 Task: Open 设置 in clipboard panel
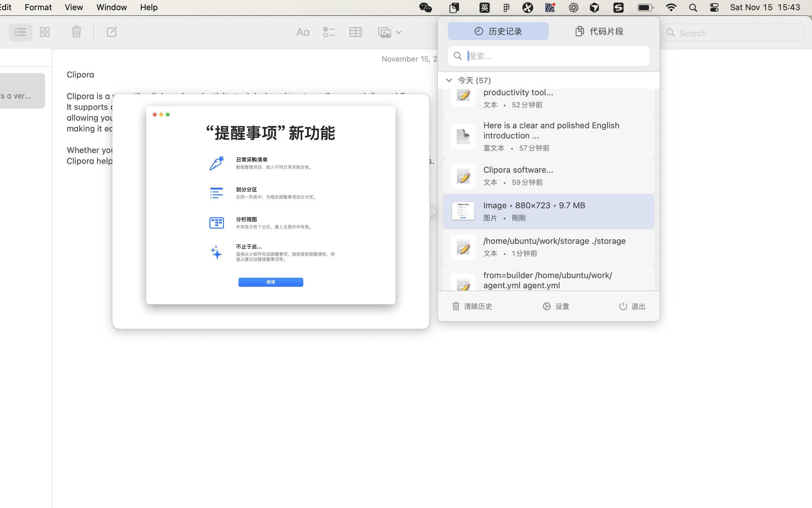(x=556, y=306)
